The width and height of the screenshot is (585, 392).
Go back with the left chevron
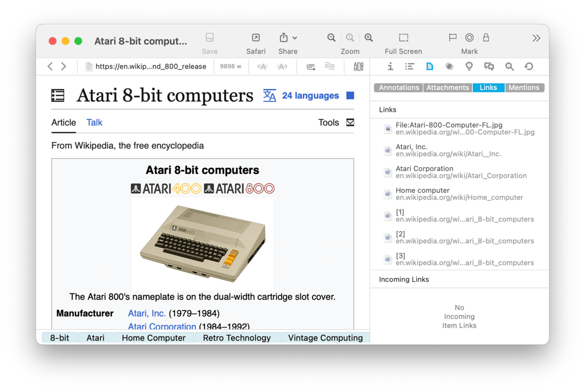(x=50, y=67)
